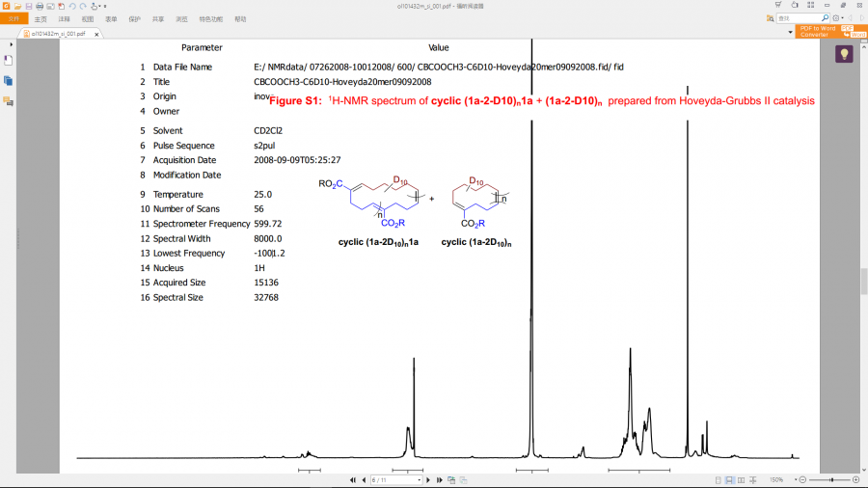Click the Open folder icon in quick access toolbar
Viewport: 868px width, 488px height.
(17, 6)
